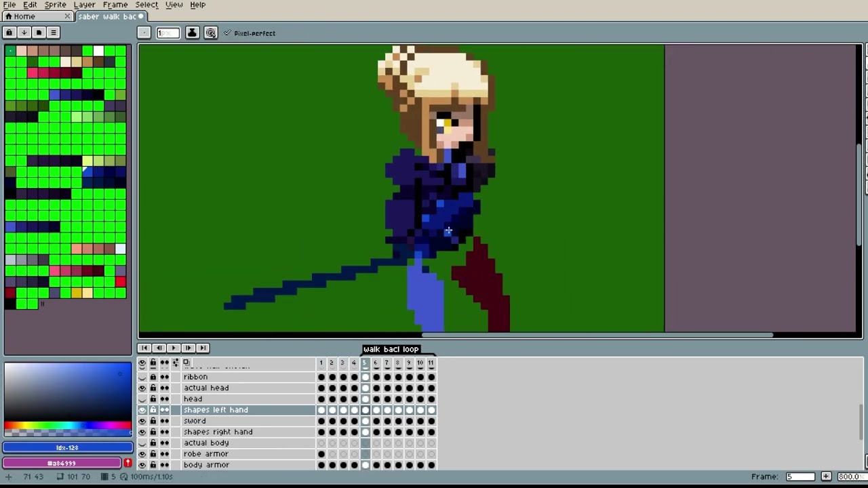Close the Home tab
The width and height of the screenshot is (868, 488).
[x=67, y=16]
